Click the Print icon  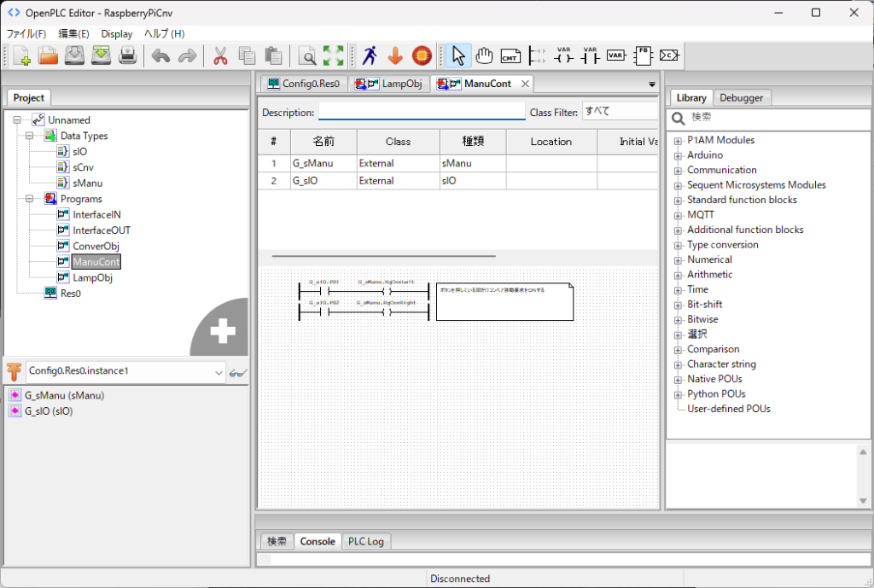click(128, 55)
